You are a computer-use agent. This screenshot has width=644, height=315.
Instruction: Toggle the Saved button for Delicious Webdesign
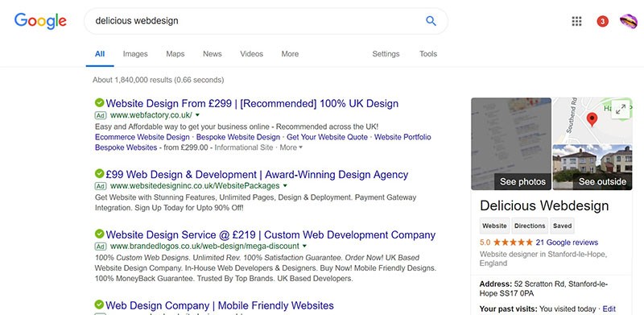[562, 226]
